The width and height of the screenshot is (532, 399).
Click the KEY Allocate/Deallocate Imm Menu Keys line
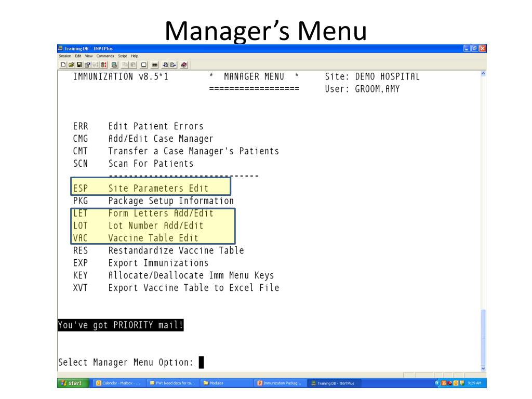[x=173, y=275]
